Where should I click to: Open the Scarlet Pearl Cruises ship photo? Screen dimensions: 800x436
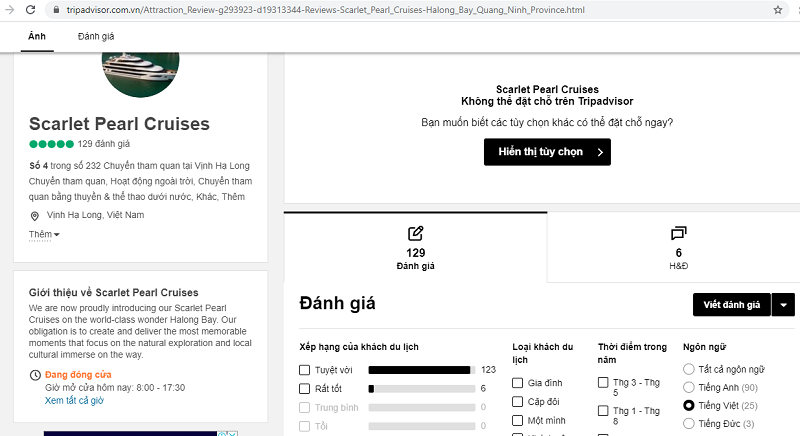[x=140, y=74]
